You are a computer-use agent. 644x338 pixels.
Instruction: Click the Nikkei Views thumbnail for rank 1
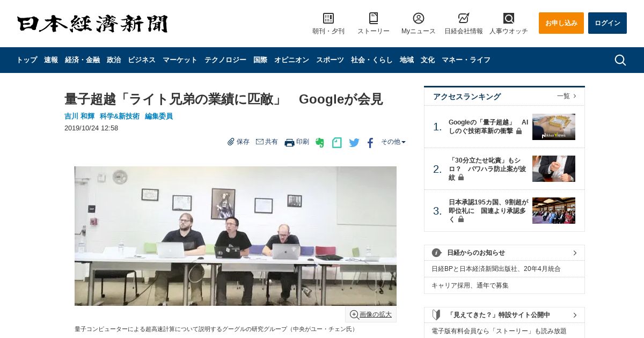click(x=554, y=127)
